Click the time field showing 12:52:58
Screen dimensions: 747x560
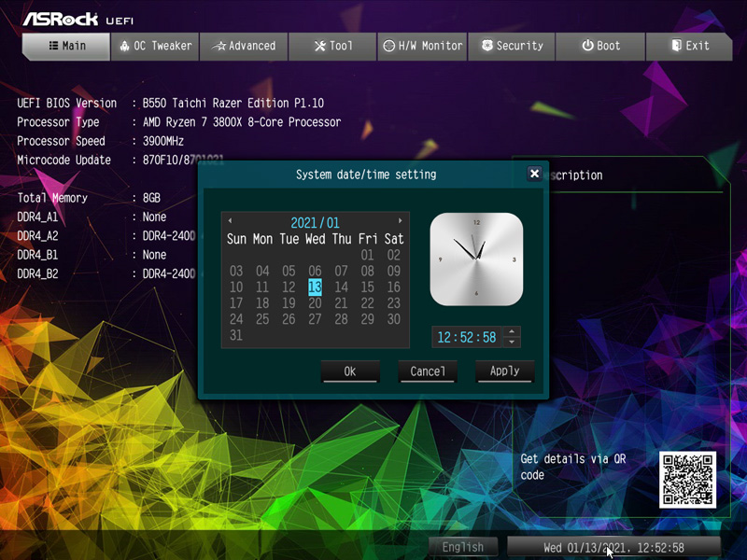[466, 337]
